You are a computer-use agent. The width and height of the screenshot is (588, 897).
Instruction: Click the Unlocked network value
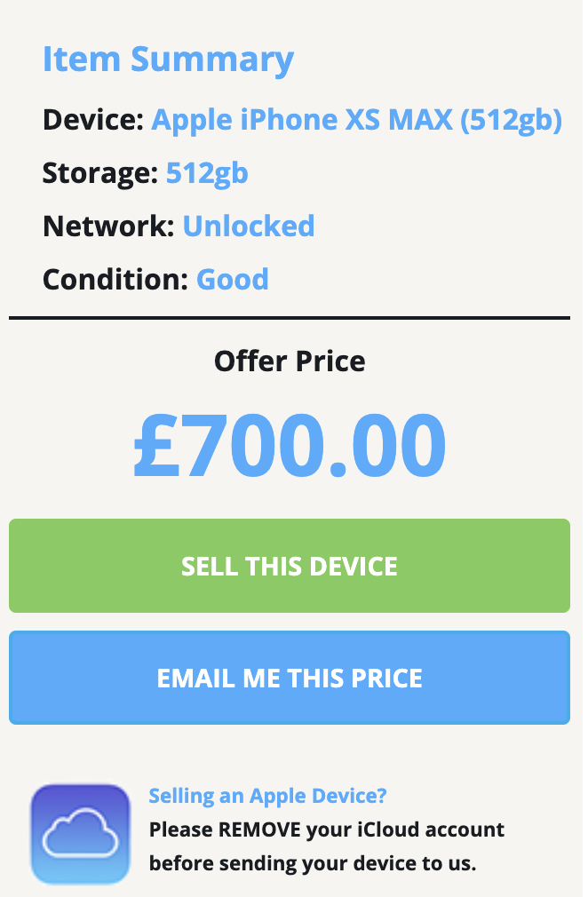click(249, 226)
